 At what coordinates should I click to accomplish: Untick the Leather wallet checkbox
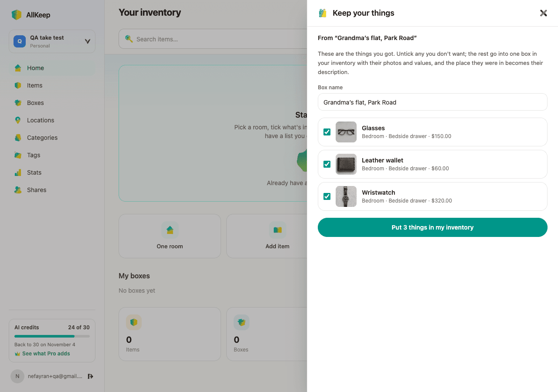point(327,164)
